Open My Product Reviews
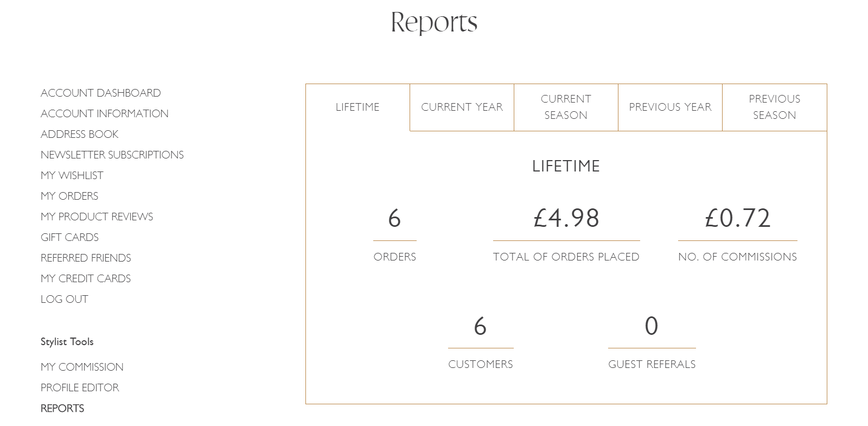 point(97,217)
